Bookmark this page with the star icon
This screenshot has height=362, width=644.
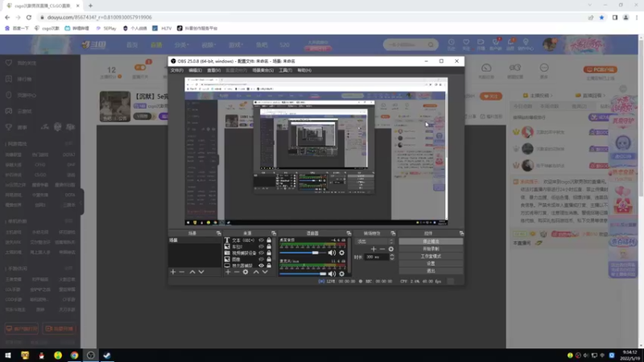601,17
